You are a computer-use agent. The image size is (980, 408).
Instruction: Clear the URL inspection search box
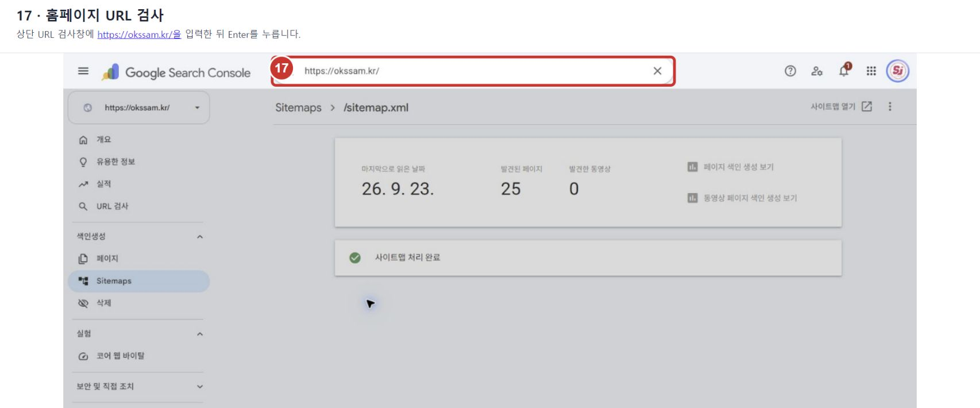coord(657,71)
